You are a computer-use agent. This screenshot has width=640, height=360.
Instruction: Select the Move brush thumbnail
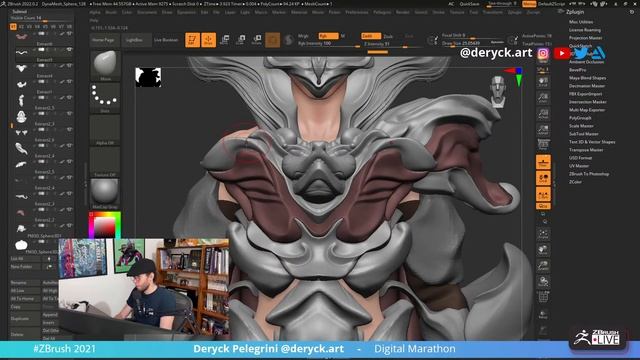[x=105, y=64]
